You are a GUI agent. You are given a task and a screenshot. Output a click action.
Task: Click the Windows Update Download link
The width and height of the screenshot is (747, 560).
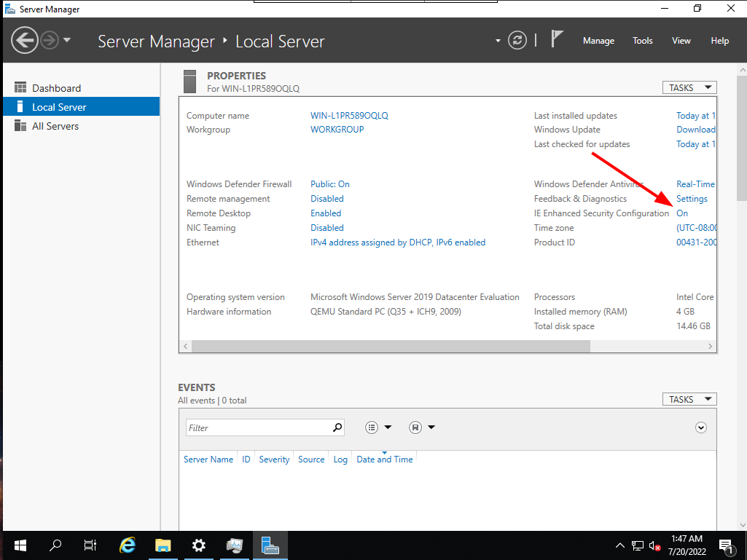coord(695,130)
